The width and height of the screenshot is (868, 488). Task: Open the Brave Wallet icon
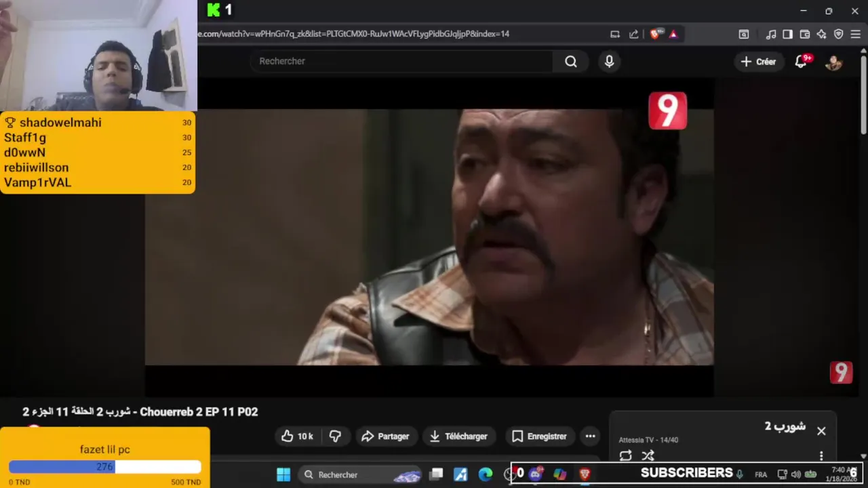tap(805, 34)
